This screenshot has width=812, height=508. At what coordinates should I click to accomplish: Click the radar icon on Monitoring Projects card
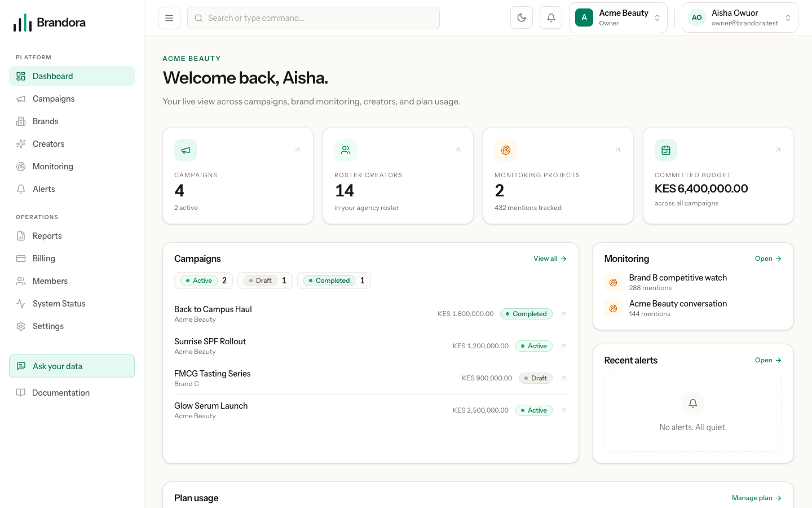(506, 150)
